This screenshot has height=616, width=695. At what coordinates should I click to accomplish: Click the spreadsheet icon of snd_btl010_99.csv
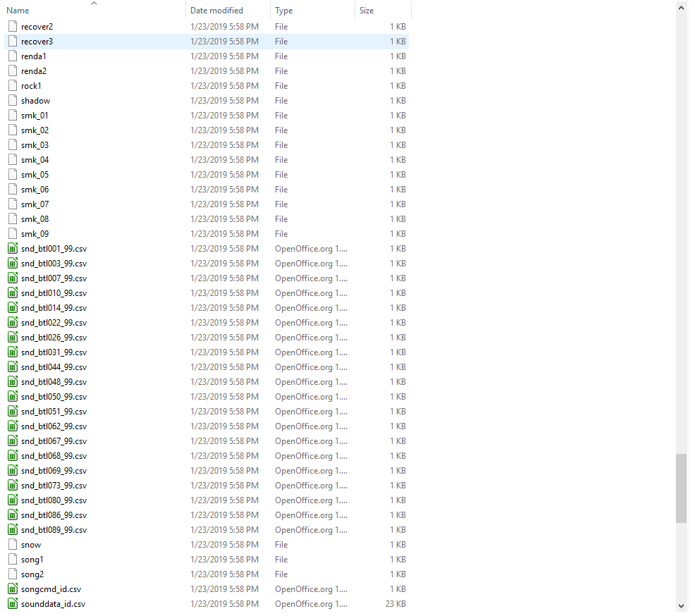tap(13, 293)
